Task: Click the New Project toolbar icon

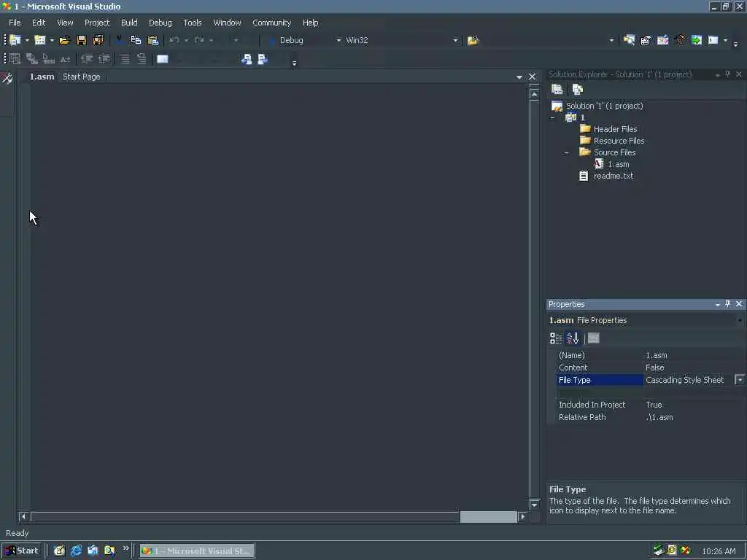Action: coord(15,41)
